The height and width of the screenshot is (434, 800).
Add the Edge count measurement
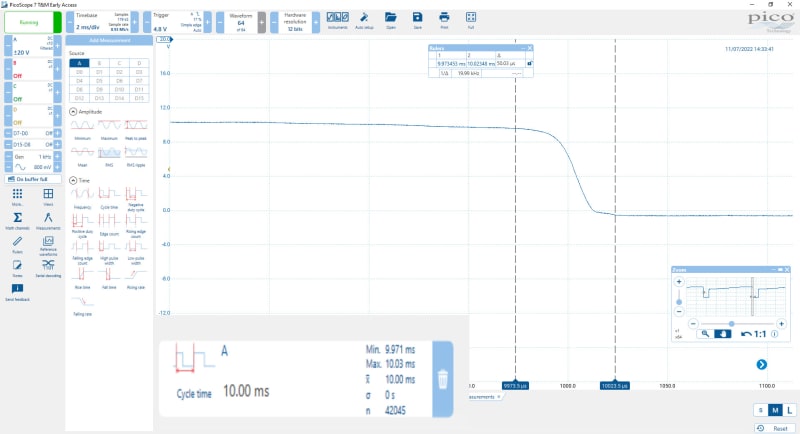click(x=109, y=225)
